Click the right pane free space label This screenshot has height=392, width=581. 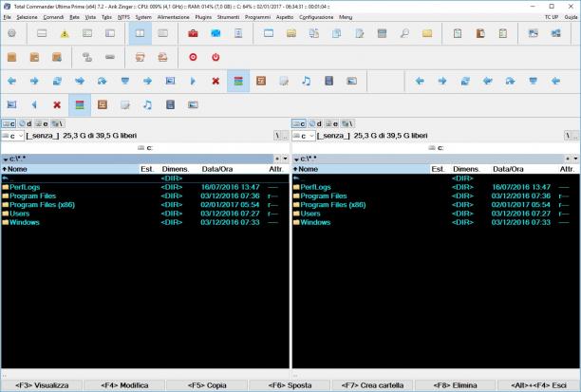(x=372, y=136)
